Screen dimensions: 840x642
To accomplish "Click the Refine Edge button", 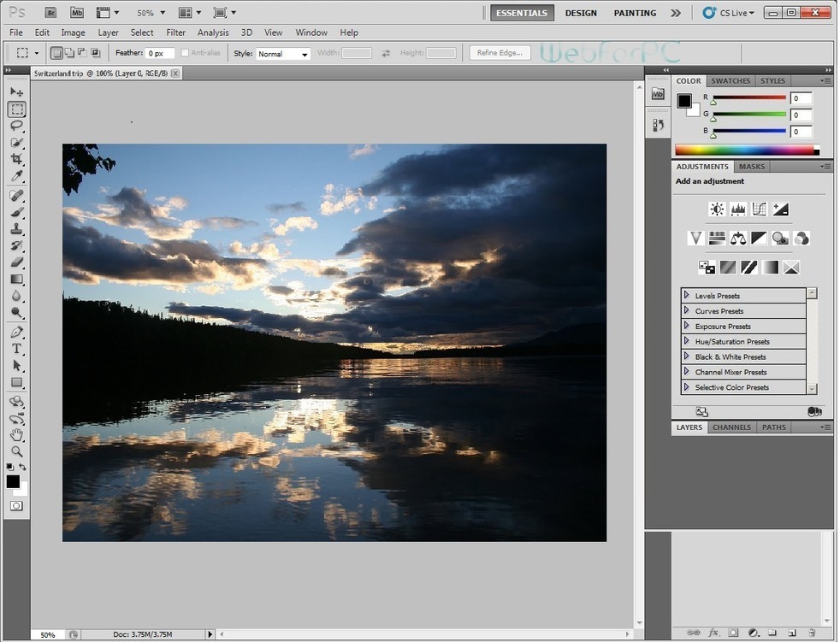I will click(x=500, y=53).
